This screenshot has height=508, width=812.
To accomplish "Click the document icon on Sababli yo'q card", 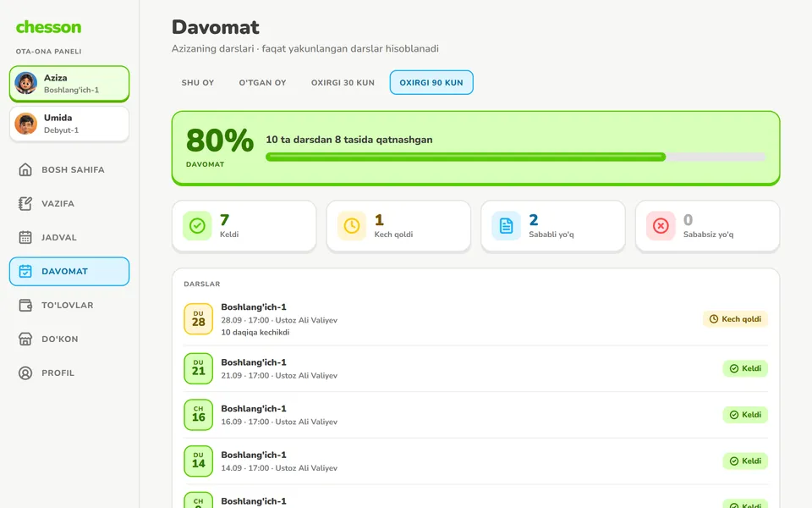I will 506,226.
